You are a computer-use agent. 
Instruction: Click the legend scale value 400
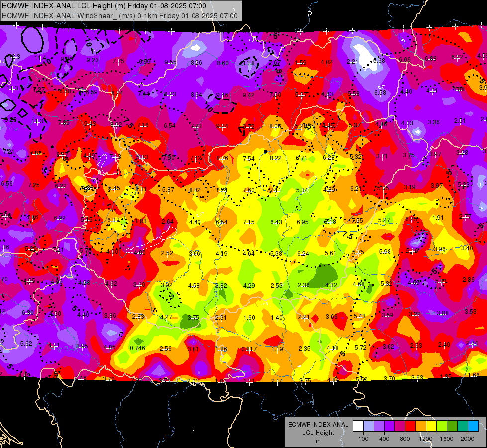(384, 439)
